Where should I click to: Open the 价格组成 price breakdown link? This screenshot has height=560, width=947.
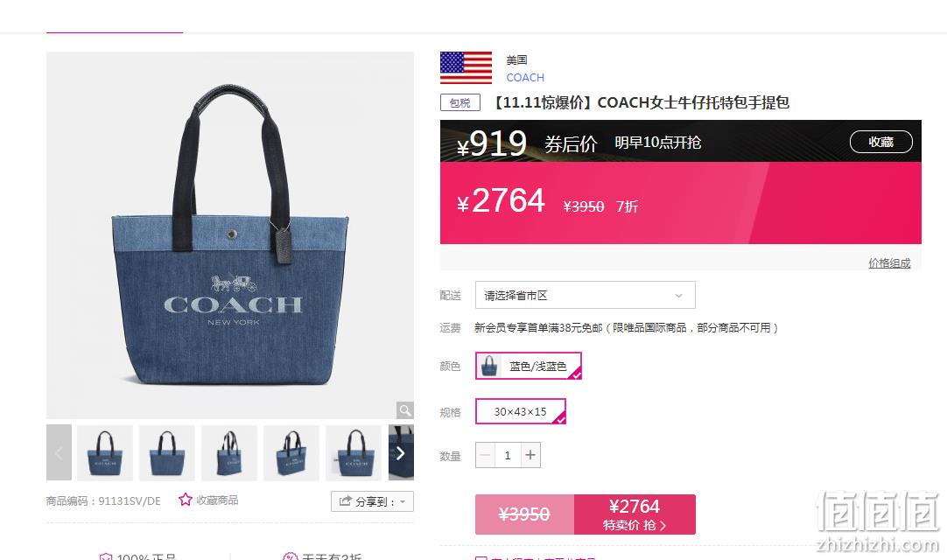(889, 262)
